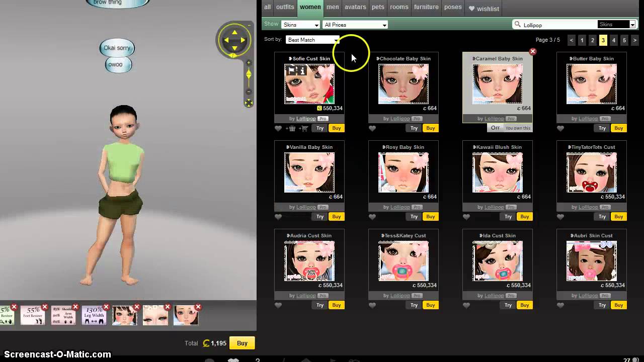Switch to the outfits tab
The image size is (644, 362).
pos(285,7)
